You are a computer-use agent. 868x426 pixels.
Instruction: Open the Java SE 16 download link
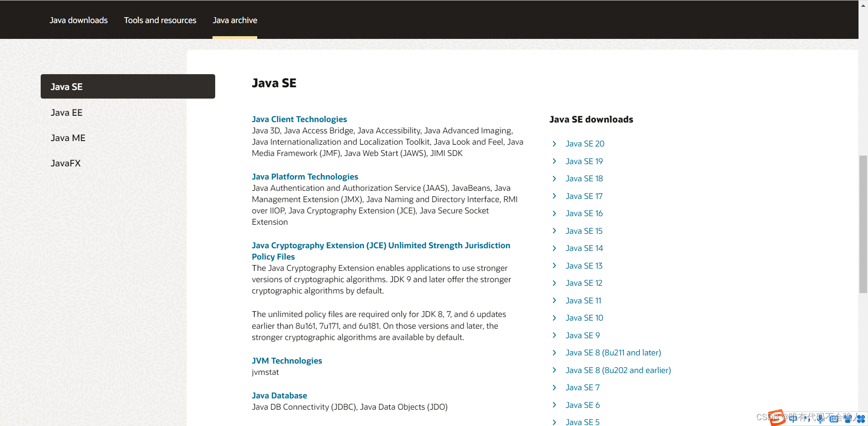point(584,213)
